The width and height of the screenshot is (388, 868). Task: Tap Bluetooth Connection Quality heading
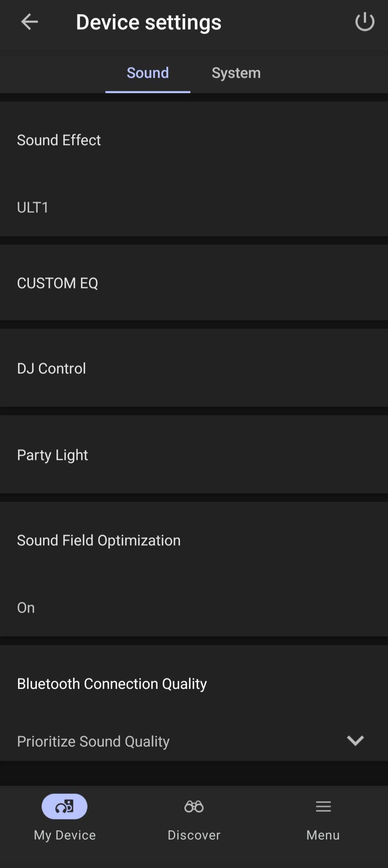pyautogui.click(x=112, y=684)
